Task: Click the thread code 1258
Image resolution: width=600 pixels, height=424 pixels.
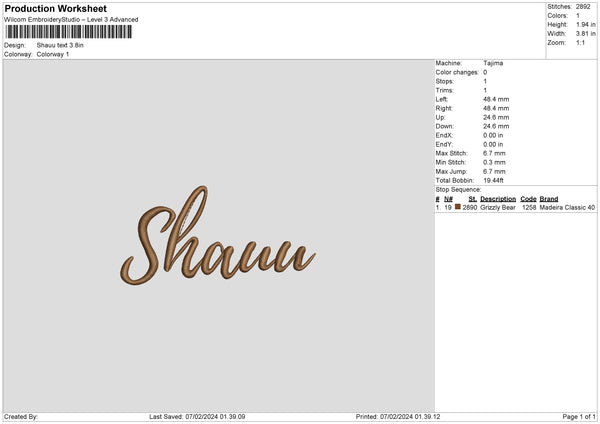Action: tap(529, 207)
